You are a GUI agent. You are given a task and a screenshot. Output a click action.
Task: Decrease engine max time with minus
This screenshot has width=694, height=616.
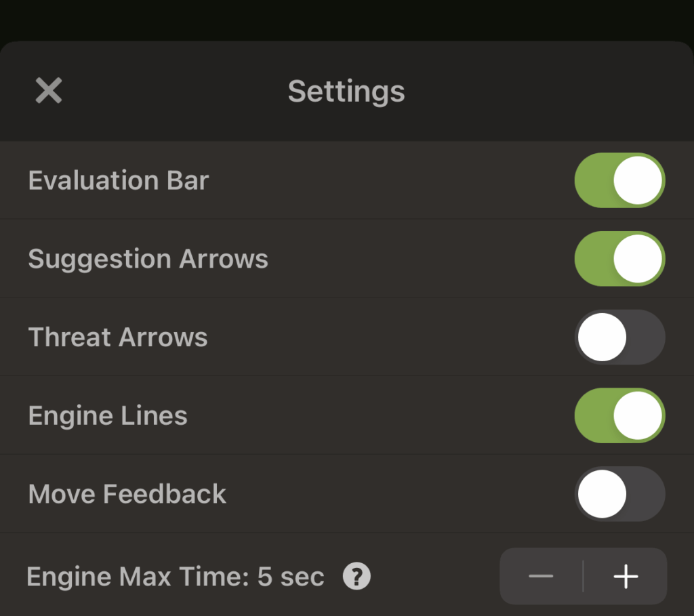[541, 577]
